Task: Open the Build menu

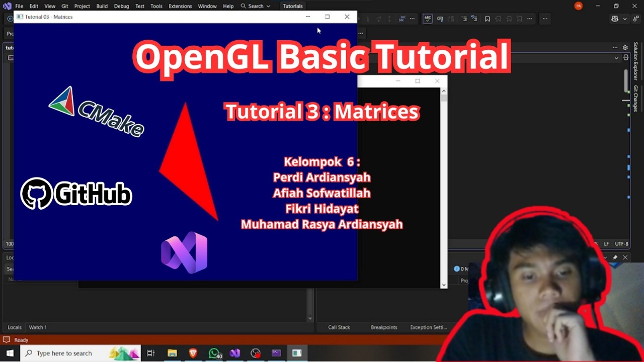Action: 102,6
